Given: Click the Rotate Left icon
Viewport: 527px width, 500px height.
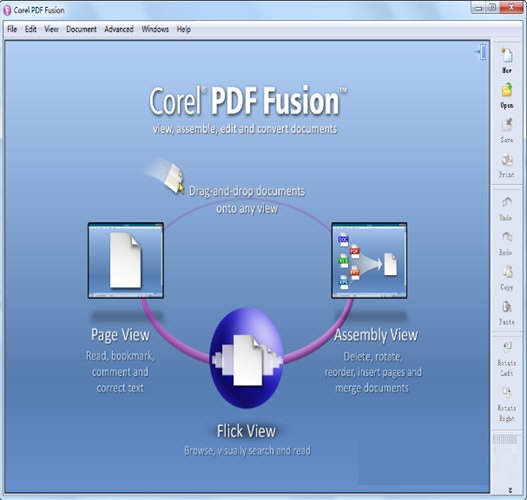Looking at the screenshot, I should [x=507, y=347].
